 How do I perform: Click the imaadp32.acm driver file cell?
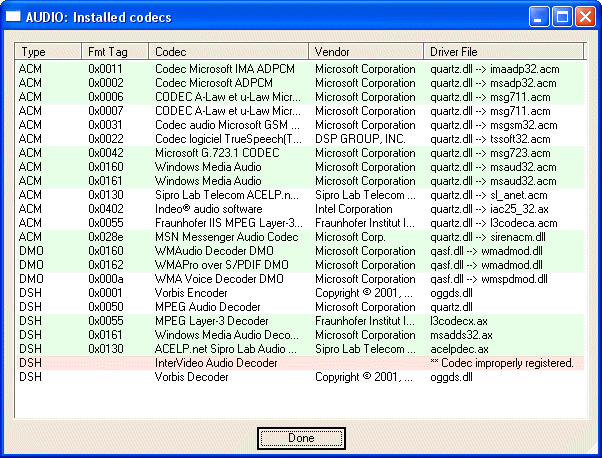click(x=494, y=69)
